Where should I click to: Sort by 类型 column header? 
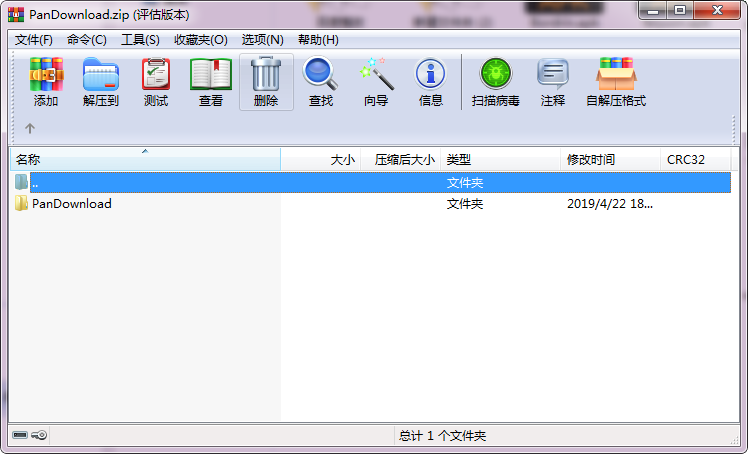pos(500,159)
